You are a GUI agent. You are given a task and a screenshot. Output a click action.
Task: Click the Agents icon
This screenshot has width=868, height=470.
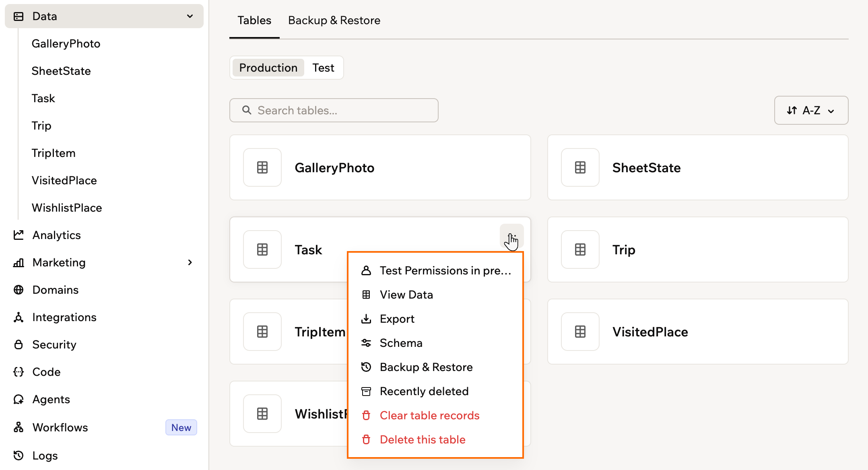point(19,399)
